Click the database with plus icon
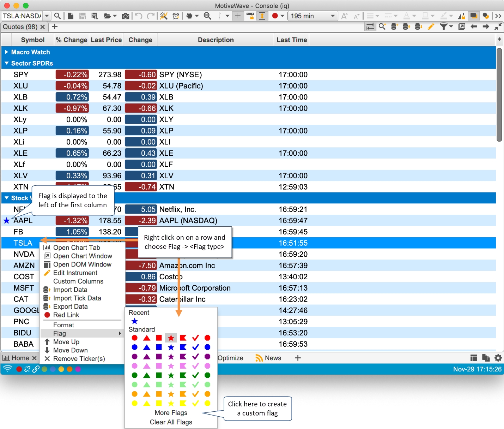 395,26
